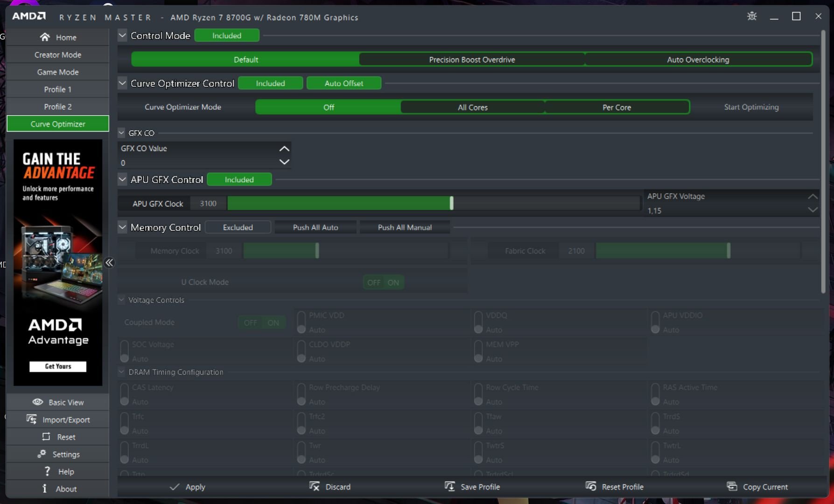Maximize the Ryzen Master window
The height and width of the screenshot is (504, 834).
tap(796, 16)
